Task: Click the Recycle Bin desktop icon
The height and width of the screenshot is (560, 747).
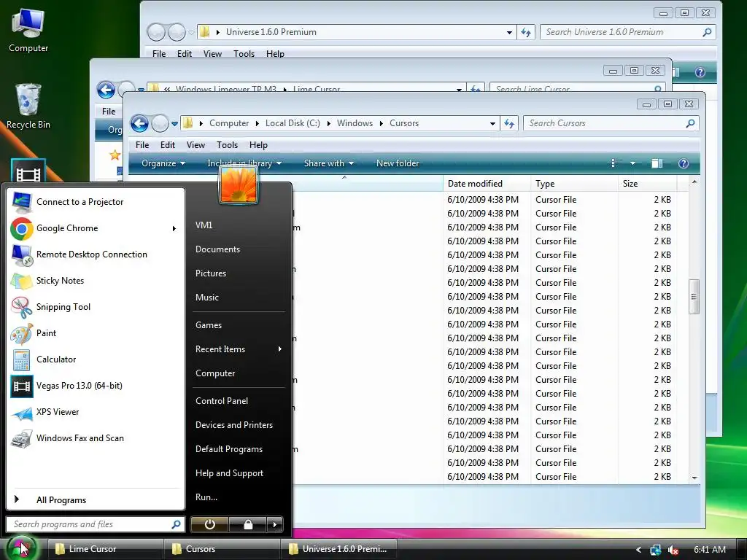Action: pyautogui.click(x=28, y=106)
